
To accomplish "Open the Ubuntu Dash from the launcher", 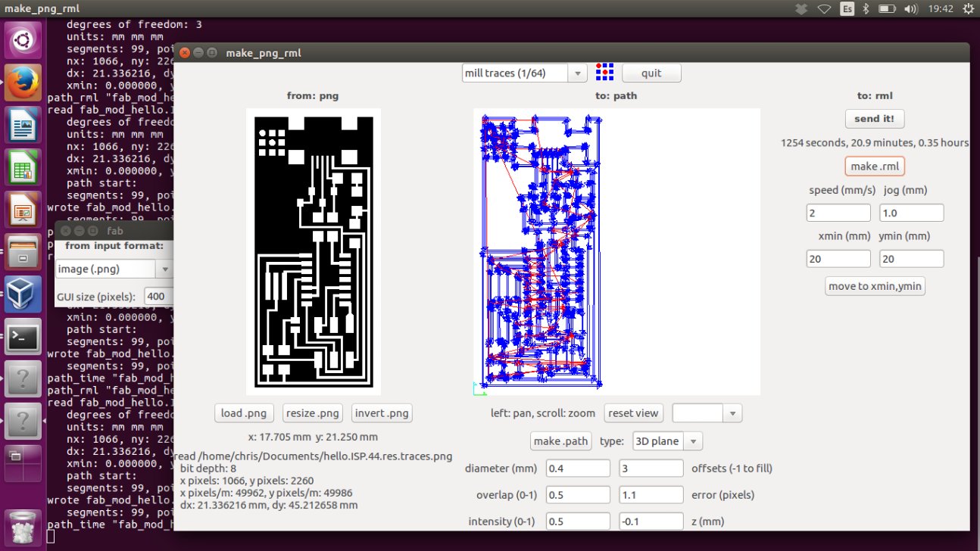I will click(x=23, y=40).
